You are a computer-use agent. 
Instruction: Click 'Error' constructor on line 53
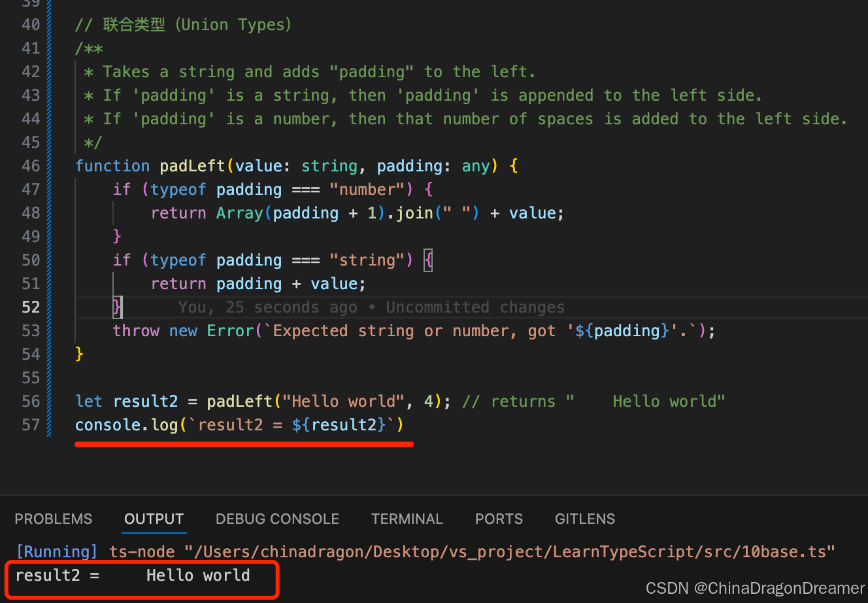(x=231, y=331)
